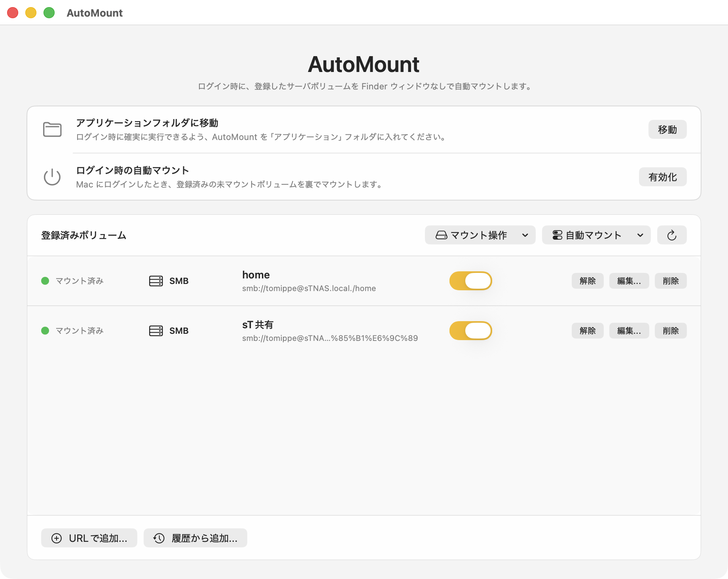
Task: Click green full-screen window button
Action: [x=49, y=13]
